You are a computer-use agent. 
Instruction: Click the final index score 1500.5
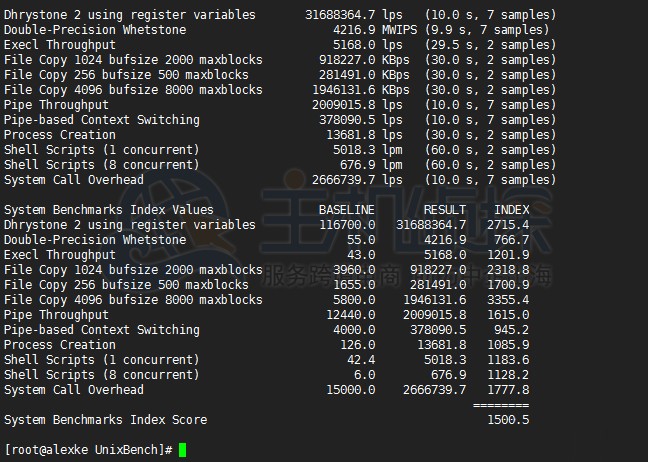[x=509, y=420]
